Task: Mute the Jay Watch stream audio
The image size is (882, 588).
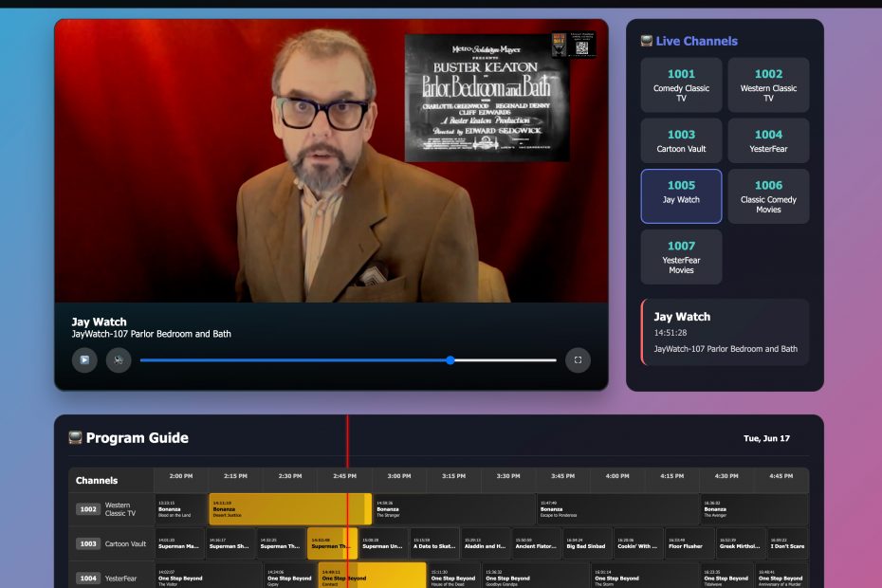Action: pyautogui.click(x=118, y=360)
